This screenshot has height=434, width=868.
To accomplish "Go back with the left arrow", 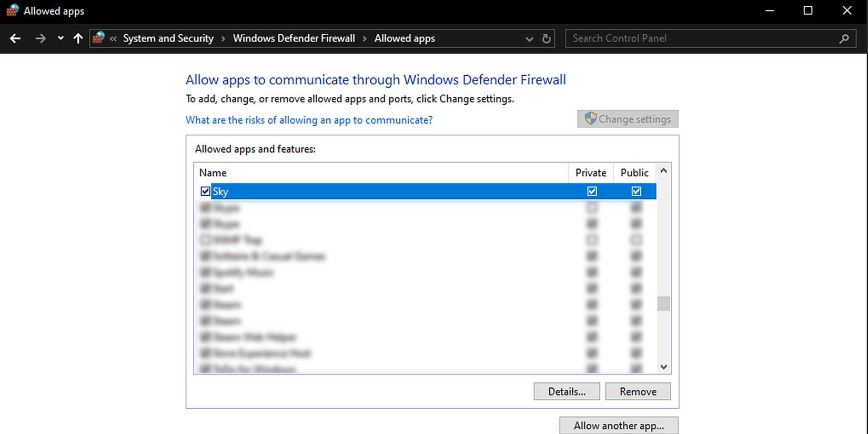I will tap(15, 38).
